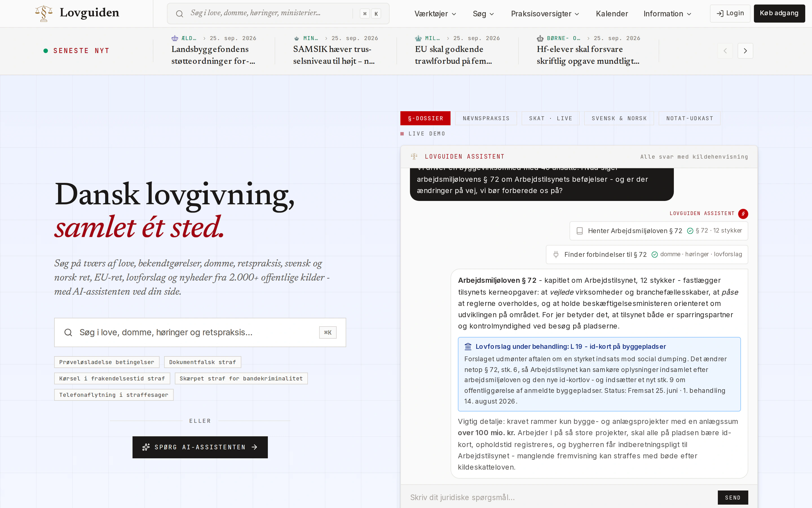Click the crown icon beside BØRNE- O… news item
The image size is (812, 508).
(540, 38)
